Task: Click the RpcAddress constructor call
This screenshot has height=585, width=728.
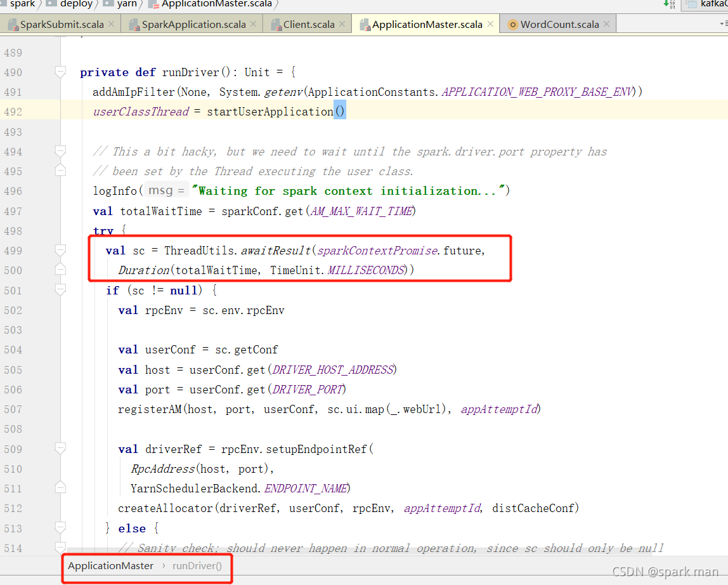Action: point(162,469)
